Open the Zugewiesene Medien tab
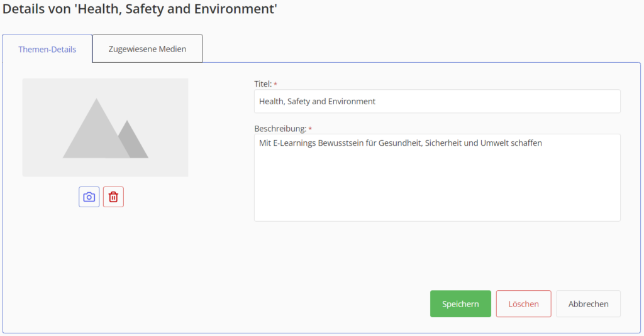This screenshot has width=644, height=336. [x=147, y=49]
